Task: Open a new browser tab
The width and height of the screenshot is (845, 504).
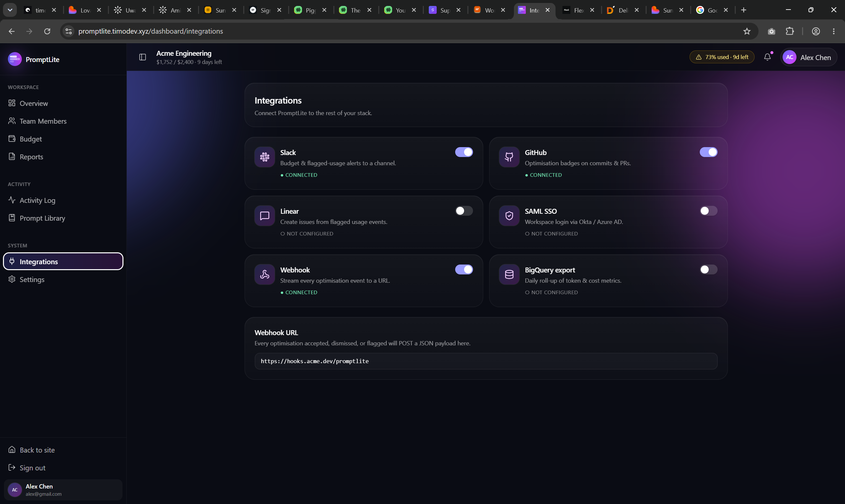Action: pos(744,10)
